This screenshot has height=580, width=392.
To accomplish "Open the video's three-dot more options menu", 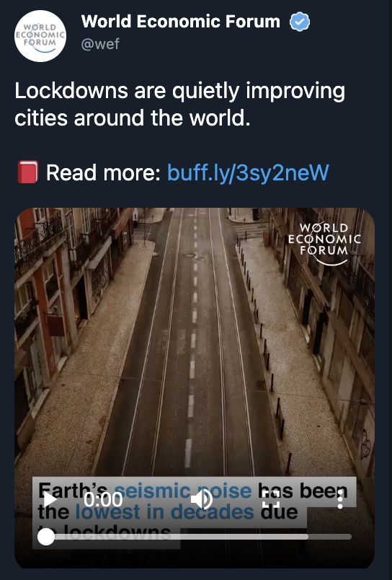I will [x=340, y=500].
